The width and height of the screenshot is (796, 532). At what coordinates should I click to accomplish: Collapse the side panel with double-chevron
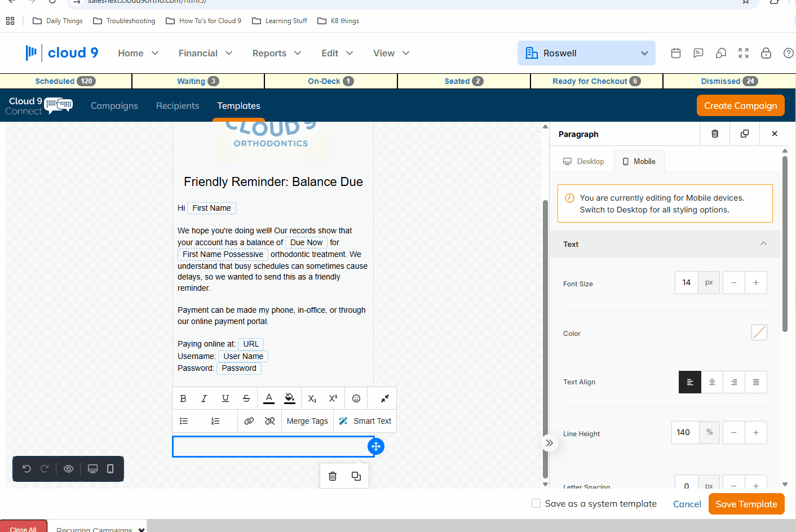pyautogui.click(x=549, y=443)
